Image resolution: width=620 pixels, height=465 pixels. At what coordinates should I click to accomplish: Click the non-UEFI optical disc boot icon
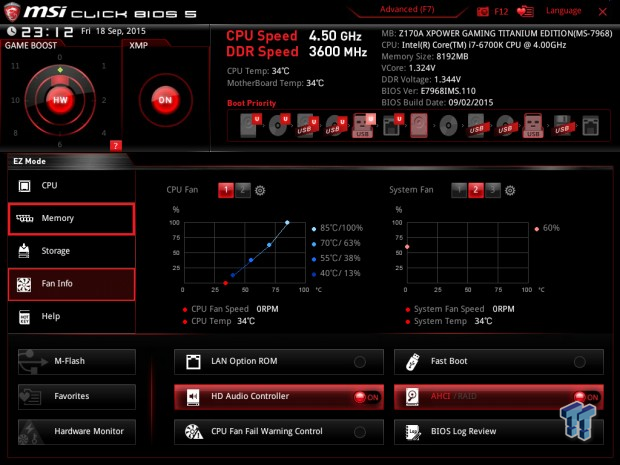pos(449,126)
